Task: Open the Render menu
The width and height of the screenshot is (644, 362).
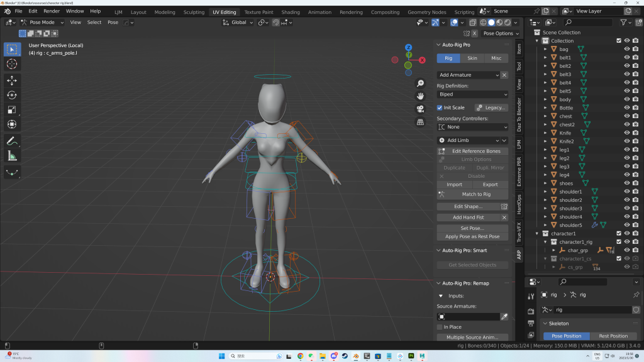Action: click(52, 11)
